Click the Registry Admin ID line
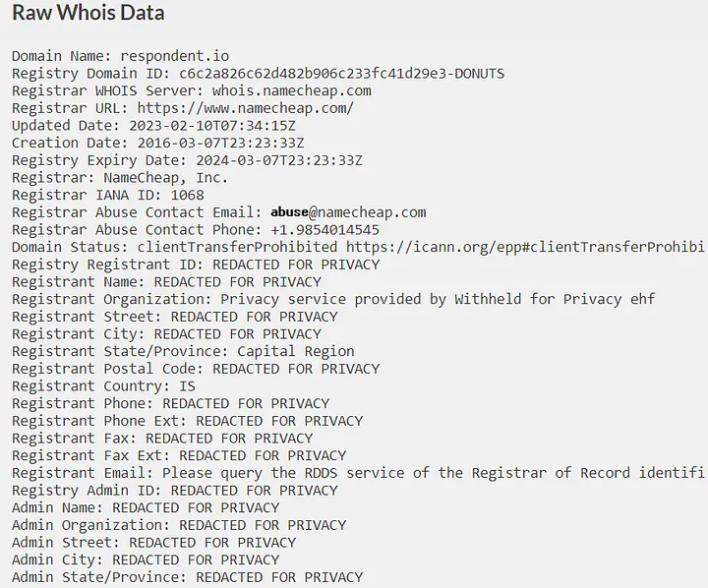708x588 pixels. (x=175, y=491)
